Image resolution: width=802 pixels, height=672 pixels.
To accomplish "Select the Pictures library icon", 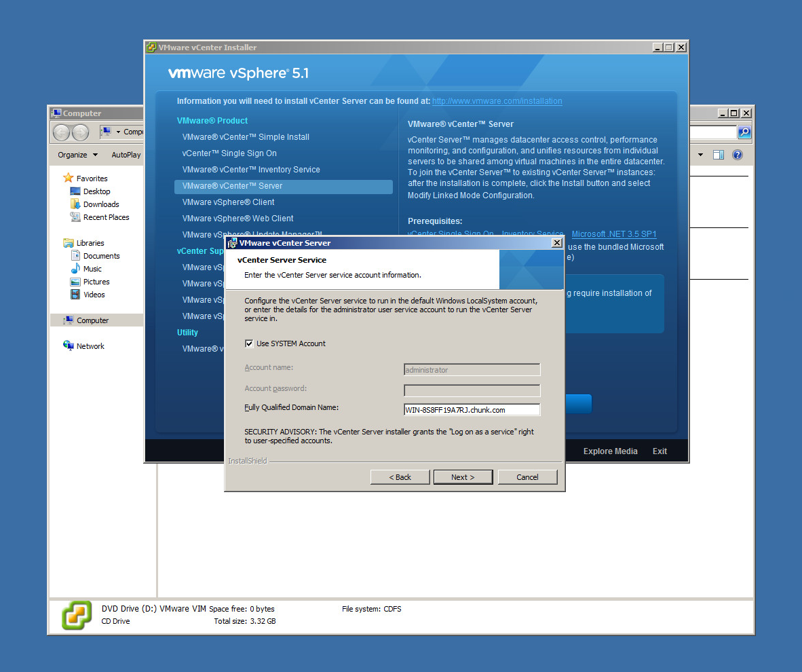I will 75,282.
